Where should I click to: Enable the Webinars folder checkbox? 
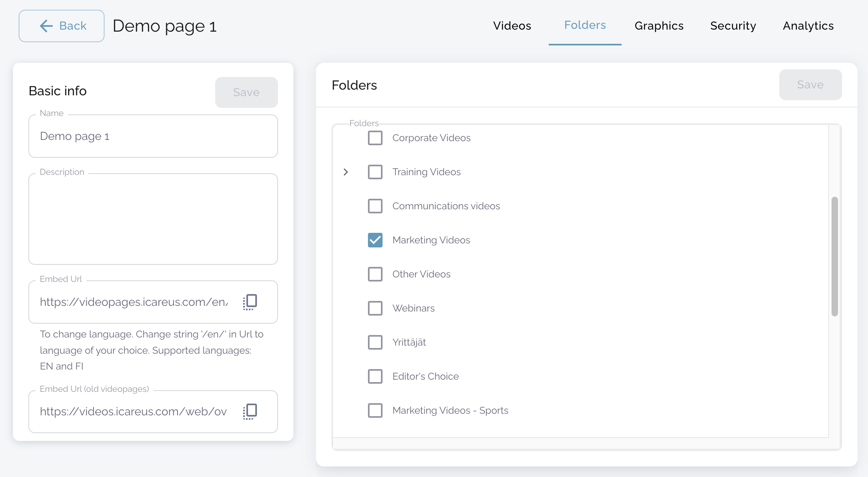375,308
